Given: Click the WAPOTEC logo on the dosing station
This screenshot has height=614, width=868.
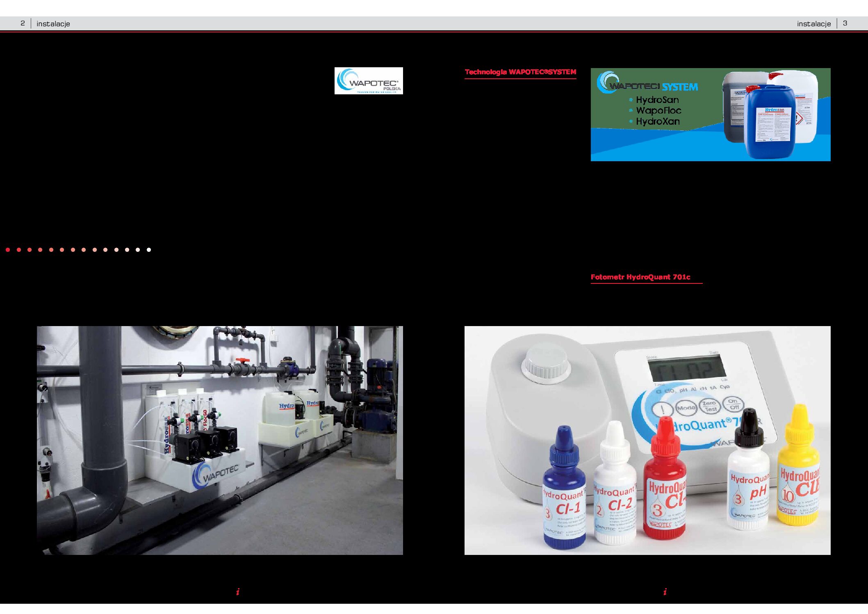Looking at the screenshot, I should 216,475.
